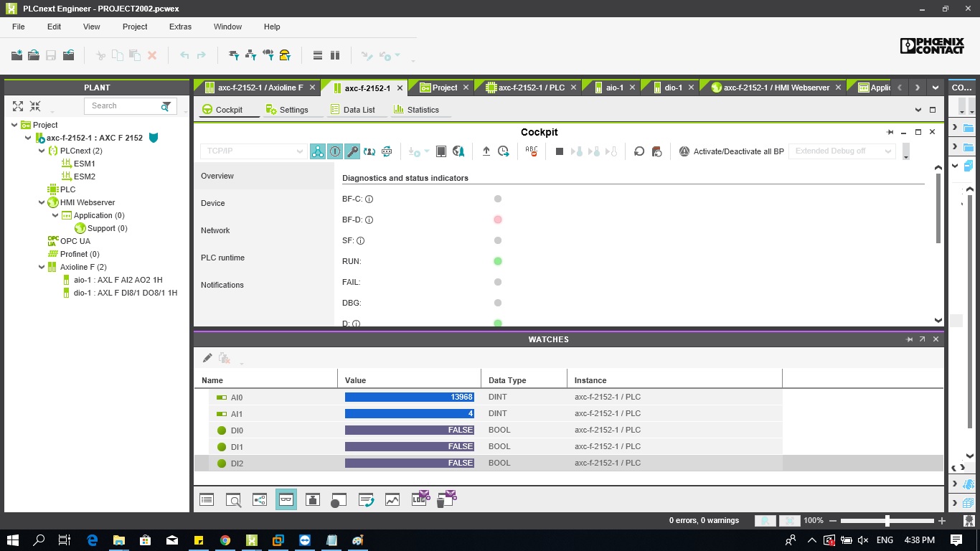Toggle Activate/Deactivate all BP
Image resolution: width=980 pixels, height=551 pixels.
click(x=684, y=151)
